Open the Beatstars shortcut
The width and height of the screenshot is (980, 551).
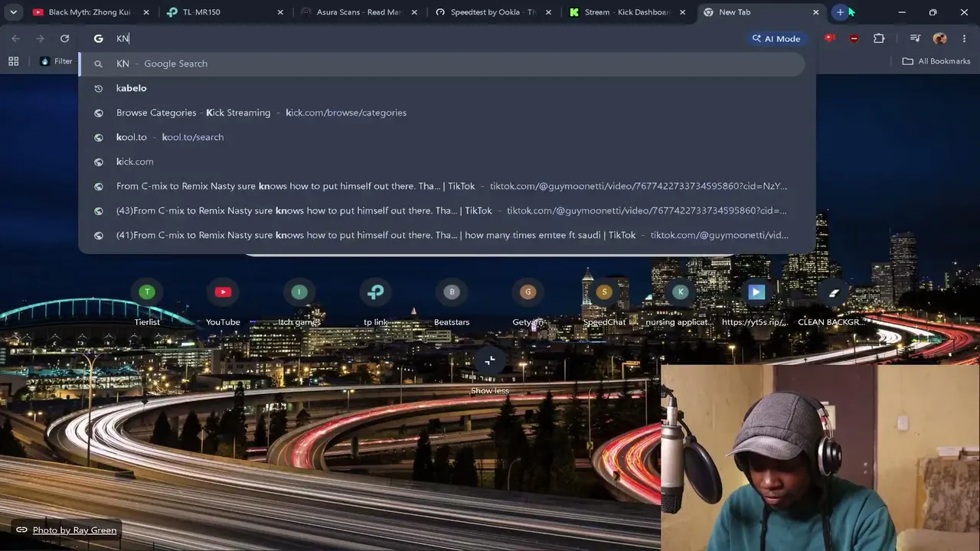[x=452, y=304]
